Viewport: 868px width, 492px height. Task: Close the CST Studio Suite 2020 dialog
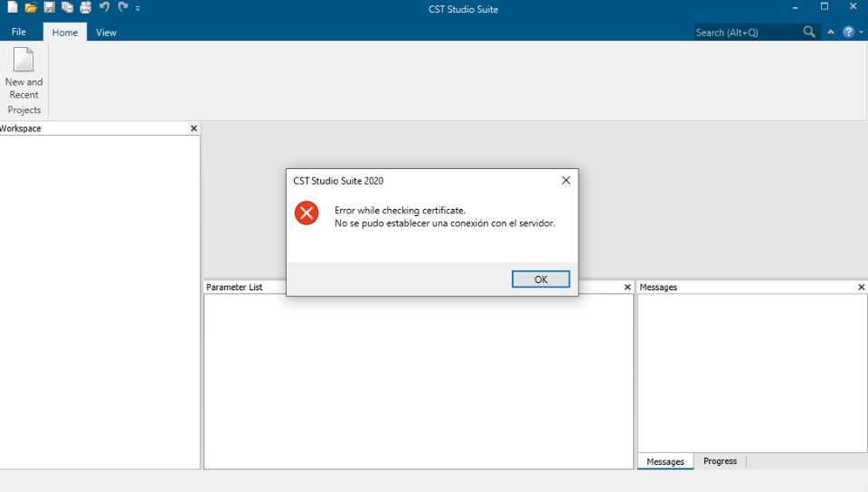click(566, 180)
